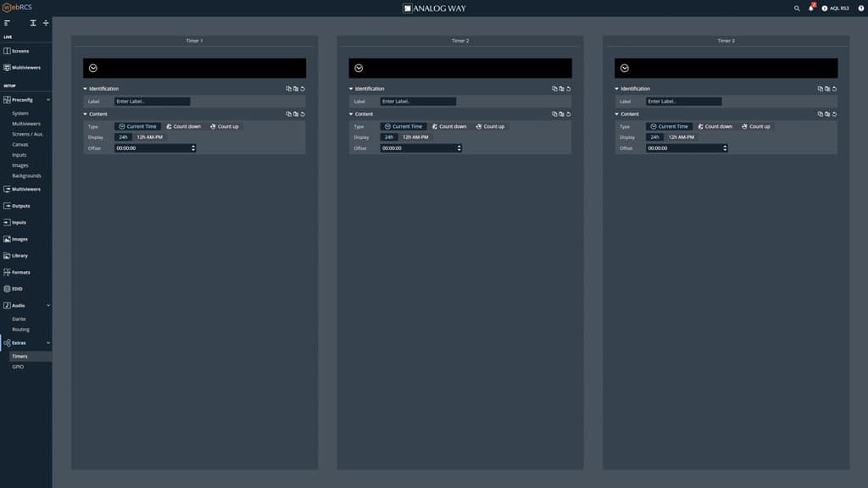Screen dimensions: 868x488
Task: Click the paste icon in Timer 2 Identification
Action: click(x=561, y=89)
